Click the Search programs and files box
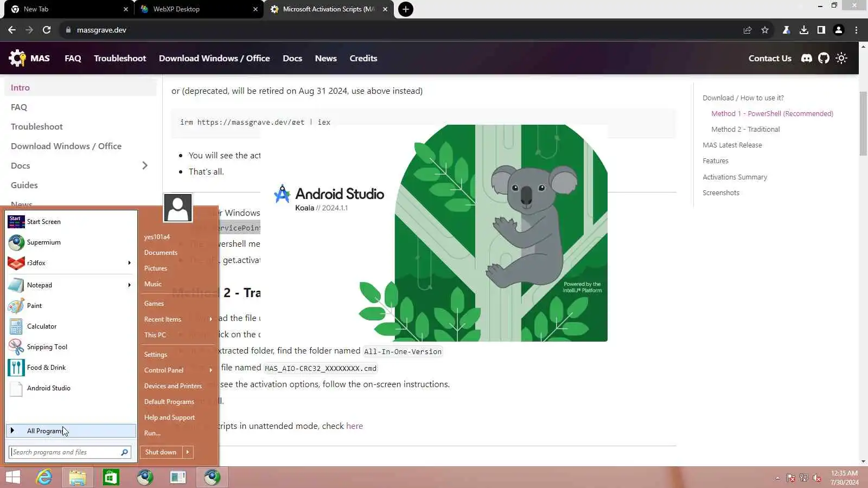The height and width of the screenshot is (488, 868). pyautogui.click(x=70, y=452)
